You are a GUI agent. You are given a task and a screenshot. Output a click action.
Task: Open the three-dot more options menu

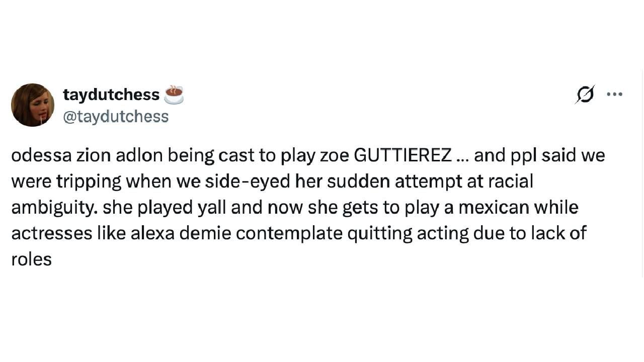[x=614, y=94]
